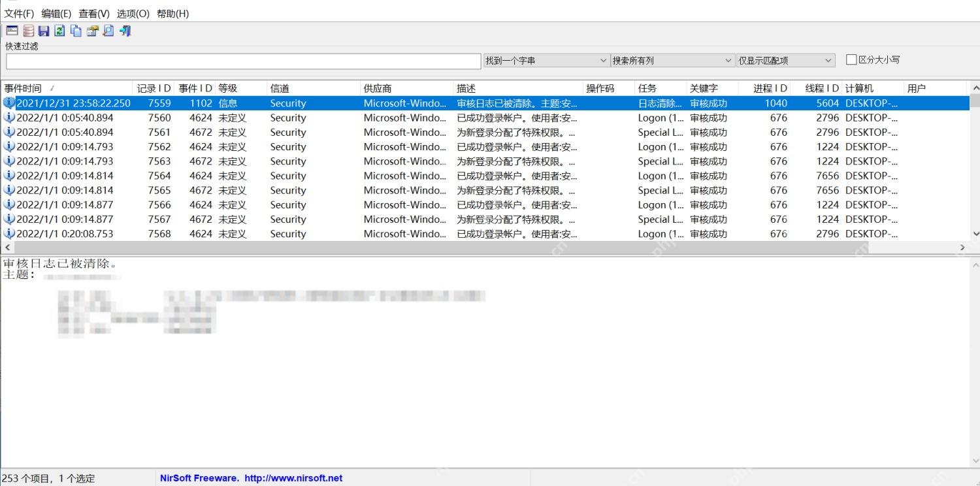980x486 pixels.
Task: Open the advanced options window icon
Action: point(12,31)
